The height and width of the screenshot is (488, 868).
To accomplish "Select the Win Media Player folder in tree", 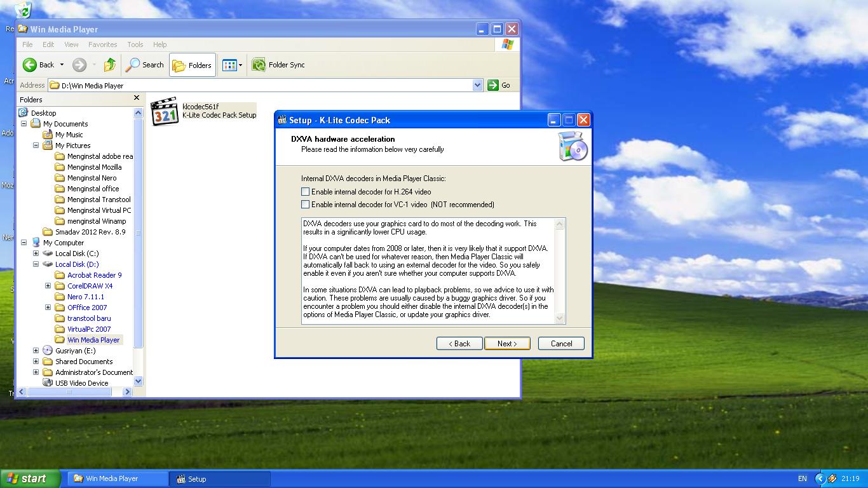I will point(93,340).
